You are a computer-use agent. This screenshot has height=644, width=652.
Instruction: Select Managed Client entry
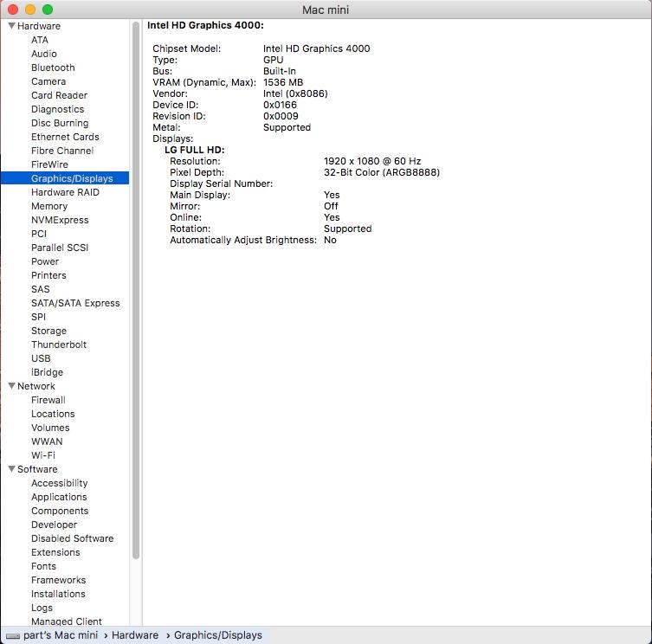(x=67, y=621)
